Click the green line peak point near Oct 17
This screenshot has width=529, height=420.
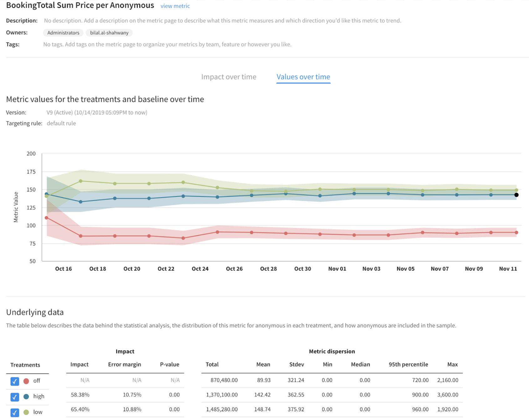[81, 181]
